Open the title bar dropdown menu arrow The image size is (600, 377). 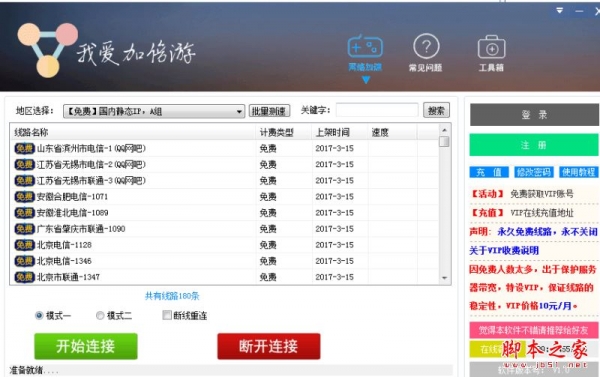[x=559, y=11]
